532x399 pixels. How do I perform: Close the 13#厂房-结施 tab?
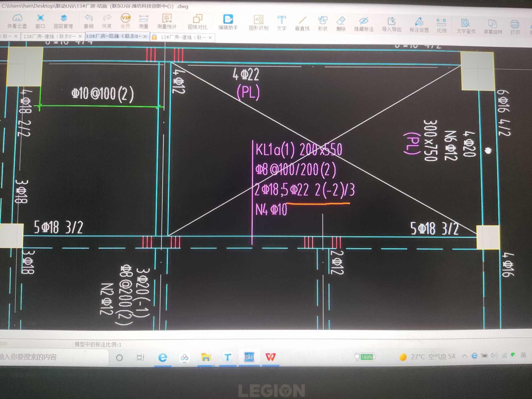pyautogui.click(x=145, y=36)
